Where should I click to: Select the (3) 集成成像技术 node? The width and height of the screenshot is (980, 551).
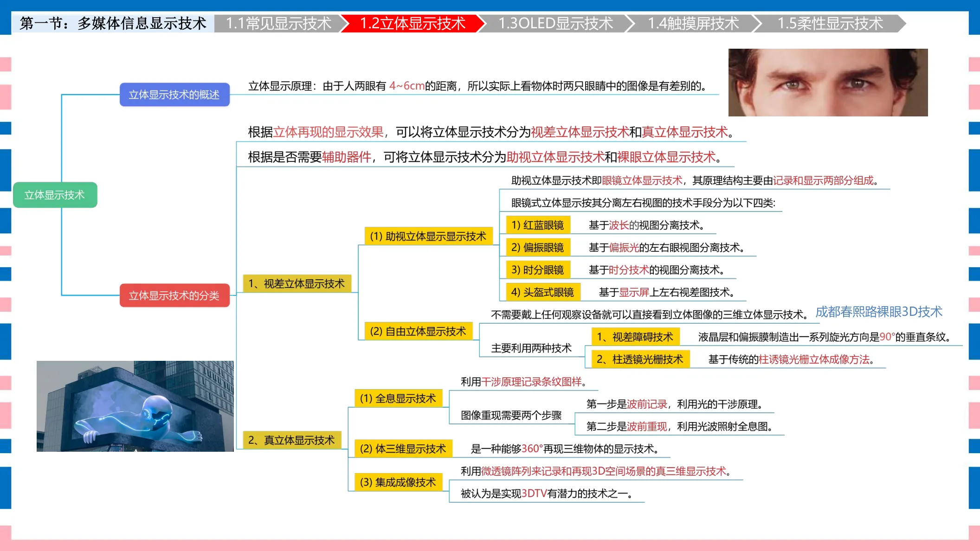tap(398, 482)
